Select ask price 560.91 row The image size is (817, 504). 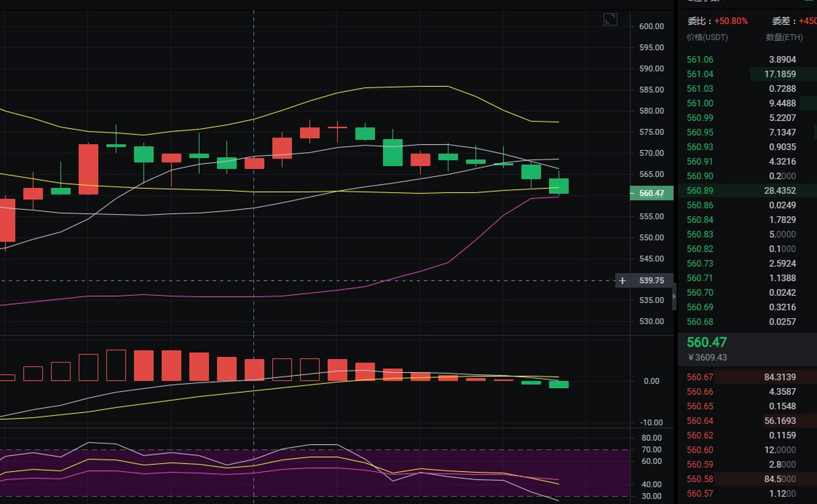click(x=747, y=161)
